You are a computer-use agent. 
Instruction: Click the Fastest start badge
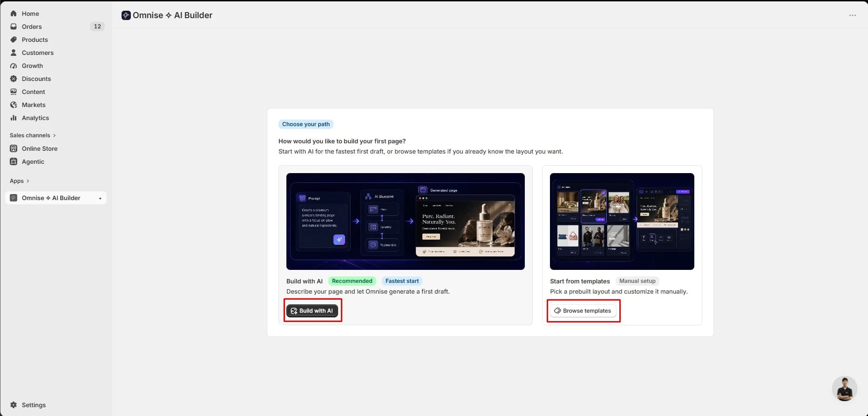click(402, 281)
